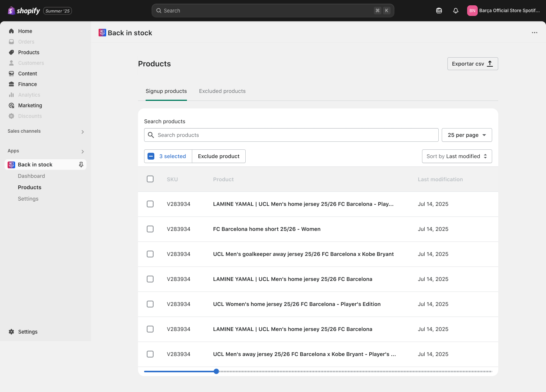Click the Exportar csv button
The height and width of the screenshot is (392, 546).
tap(472, 64)
